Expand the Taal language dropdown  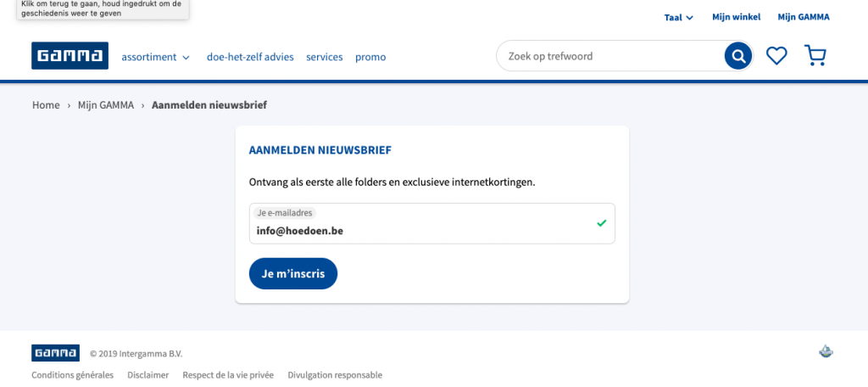679,17
